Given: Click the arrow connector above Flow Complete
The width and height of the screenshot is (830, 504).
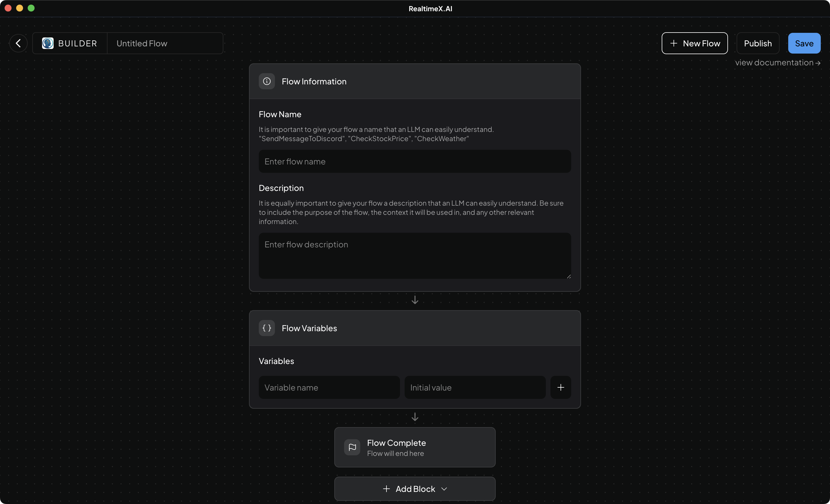Looking at the screenshot, I should point(415,417).
